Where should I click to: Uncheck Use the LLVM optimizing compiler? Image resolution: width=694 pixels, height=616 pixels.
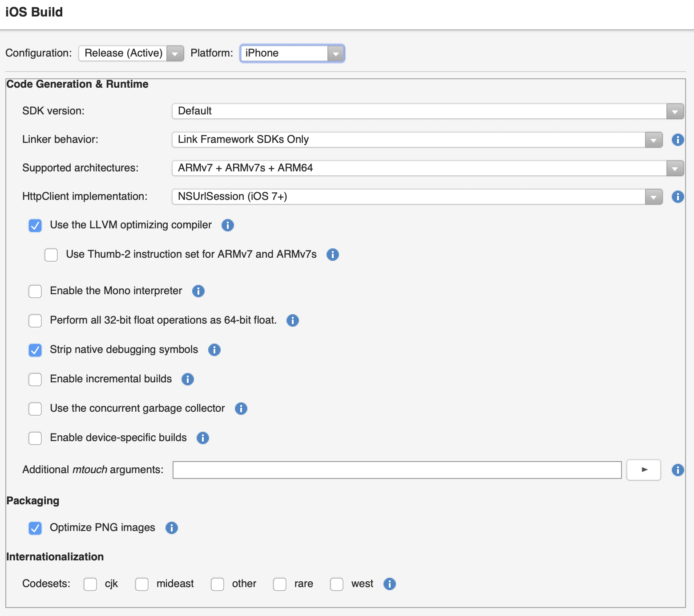tap(35, 226)
